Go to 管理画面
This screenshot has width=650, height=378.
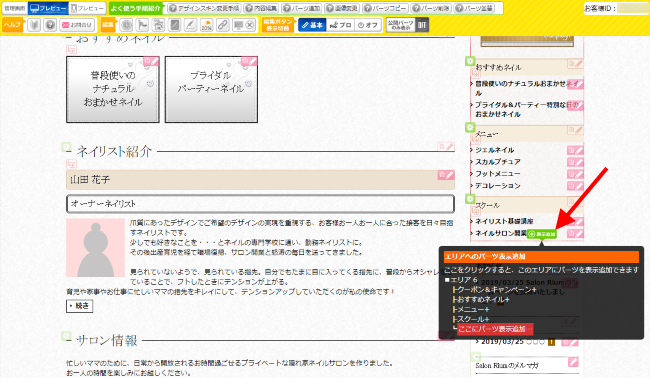tap(15, 8)
